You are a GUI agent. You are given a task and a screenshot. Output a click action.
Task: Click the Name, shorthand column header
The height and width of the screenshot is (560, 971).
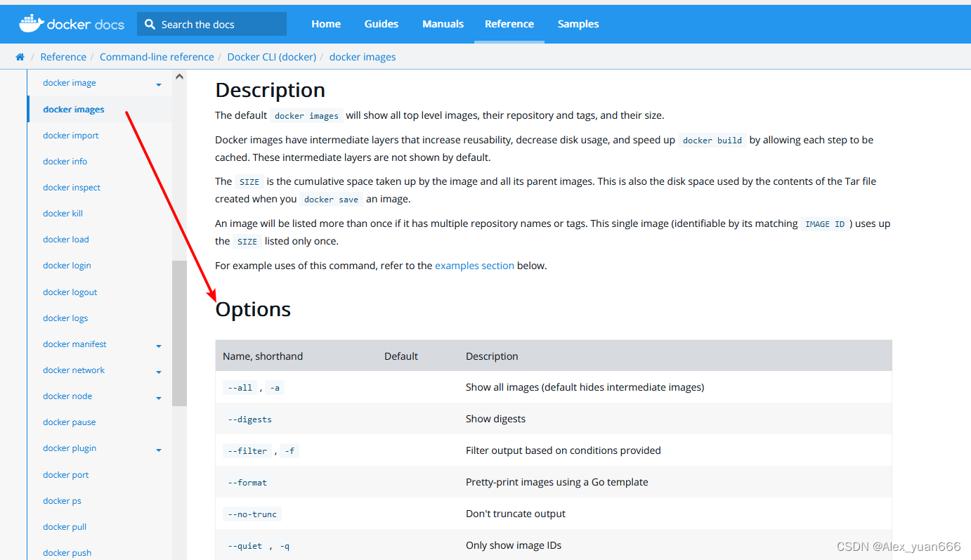263,356
